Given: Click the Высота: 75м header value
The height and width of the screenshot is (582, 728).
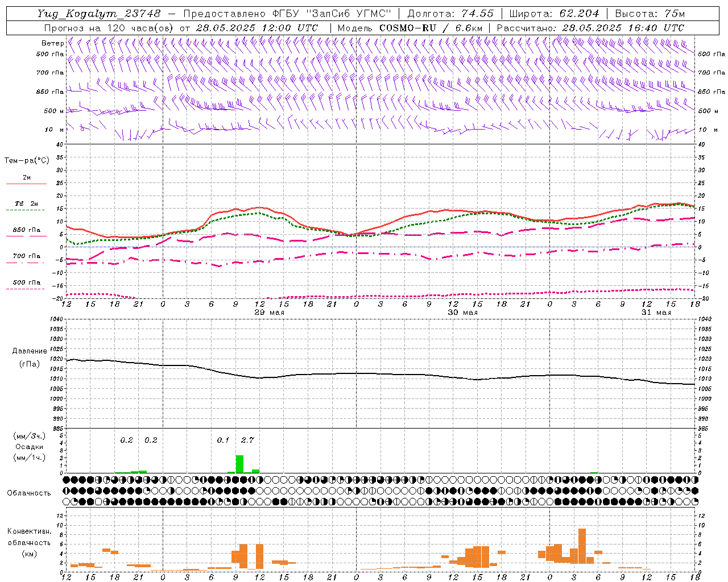Looking at the screenshot, I should click(x=650, y=14).
